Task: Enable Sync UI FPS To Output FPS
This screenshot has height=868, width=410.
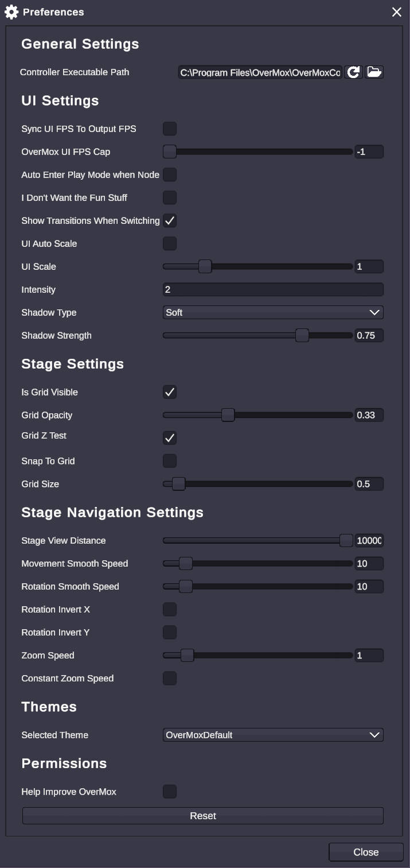Action: [170, 129]
